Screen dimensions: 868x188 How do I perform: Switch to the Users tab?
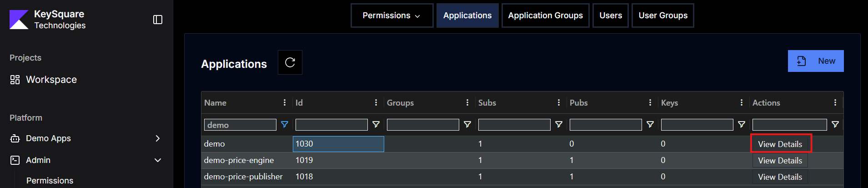[610, 15]
